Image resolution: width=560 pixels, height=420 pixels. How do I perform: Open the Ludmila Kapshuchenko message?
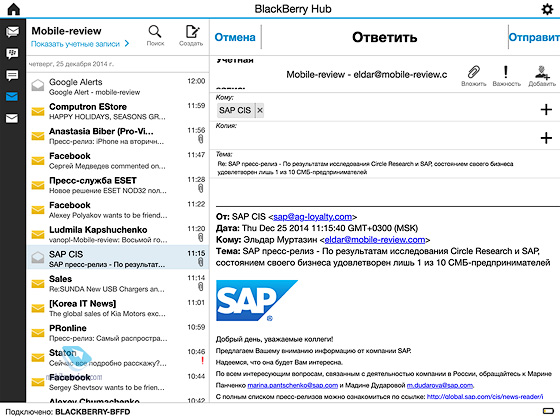coord(118,234)
